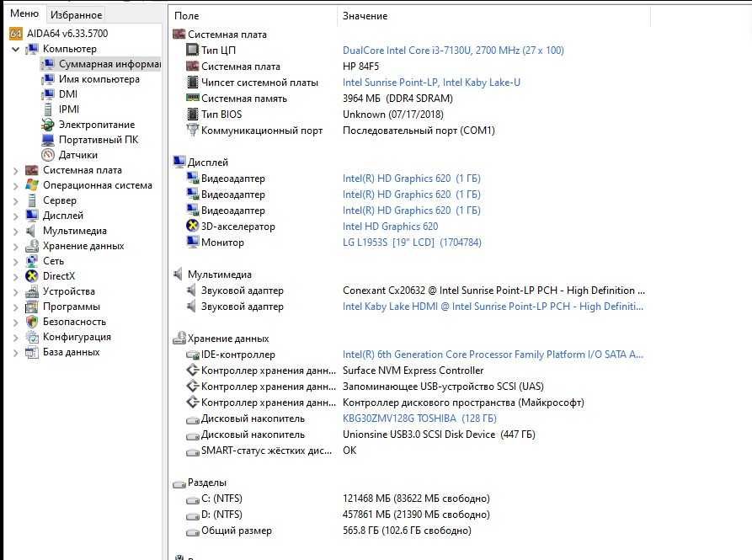Expand Системная плата tree node

(15, 171)
